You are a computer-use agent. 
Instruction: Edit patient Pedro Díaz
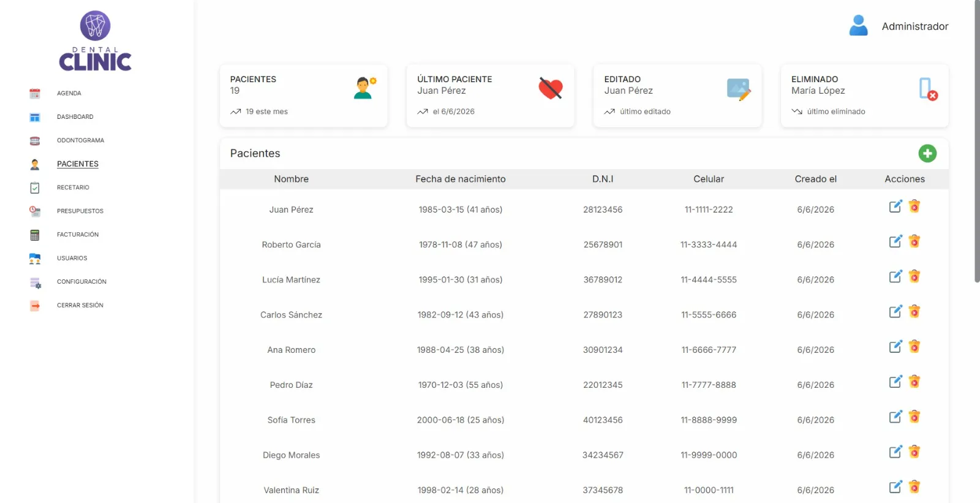[895, 382]
